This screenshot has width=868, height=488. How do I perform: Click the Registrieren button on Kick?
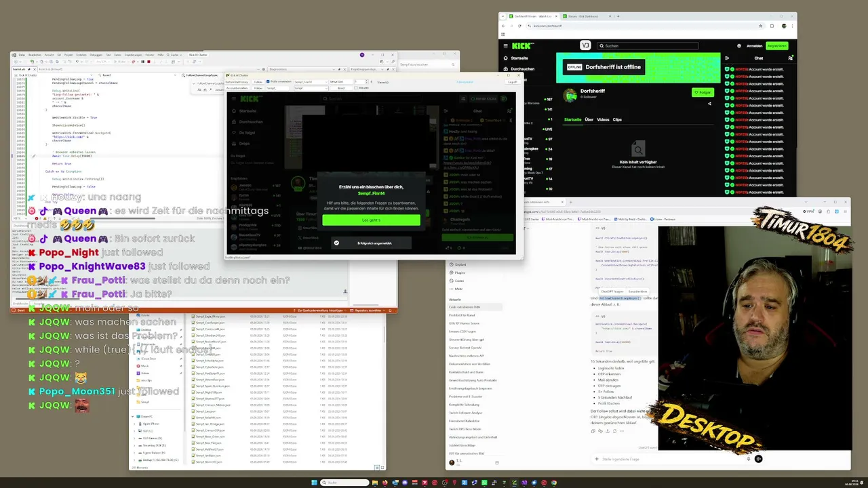pyautogui.click(x=777, y=46)
